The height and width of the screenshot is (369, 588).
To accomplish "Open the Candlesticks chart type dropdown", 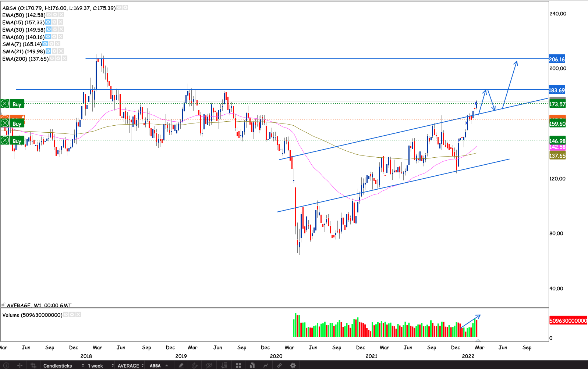I will click(x=63, y=365).
